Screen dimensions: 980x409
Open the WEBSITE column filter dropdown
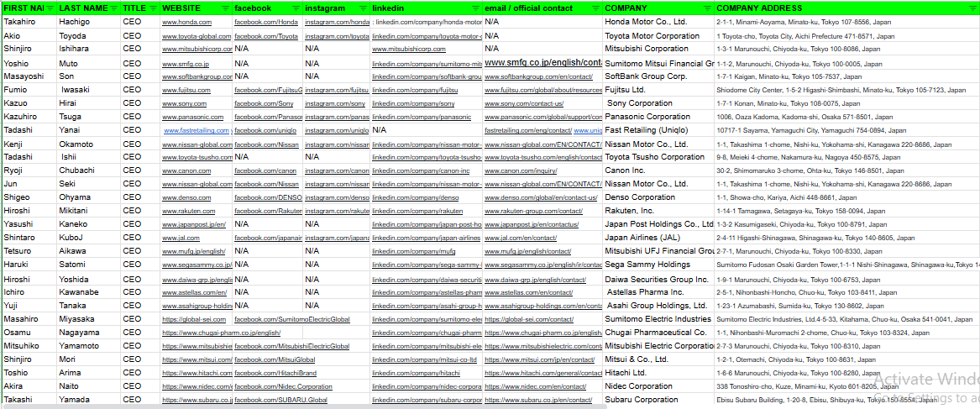coord(226,8)
